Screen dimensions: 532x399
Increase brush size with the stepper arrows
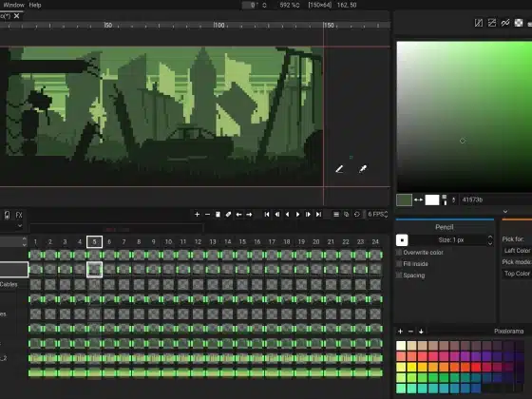point(490,240)
